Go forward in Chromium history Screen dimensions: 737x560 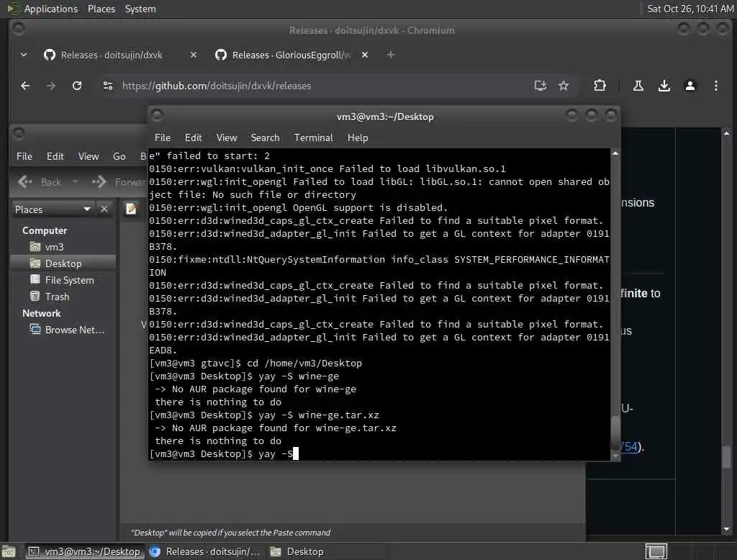point(51,86)
